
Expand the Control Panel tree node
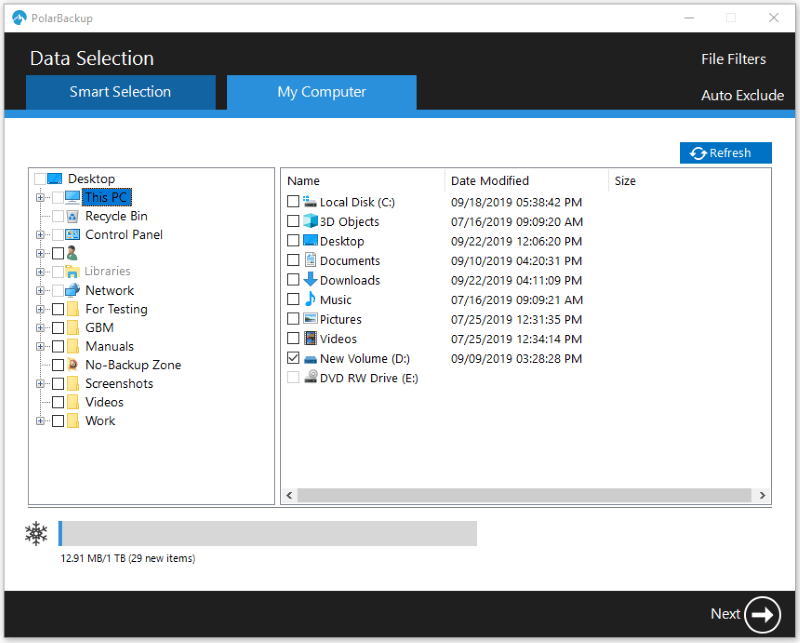40,235
